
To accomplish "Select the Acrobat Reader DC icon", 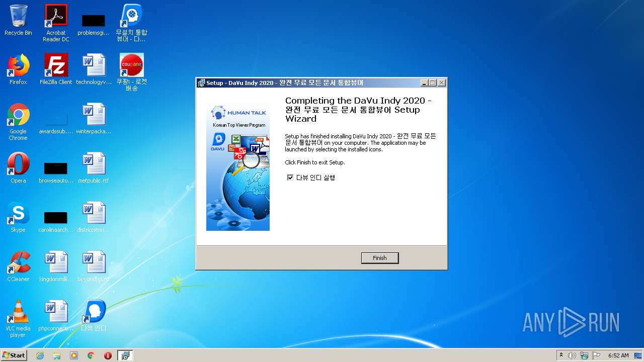I will click(56, 23).
